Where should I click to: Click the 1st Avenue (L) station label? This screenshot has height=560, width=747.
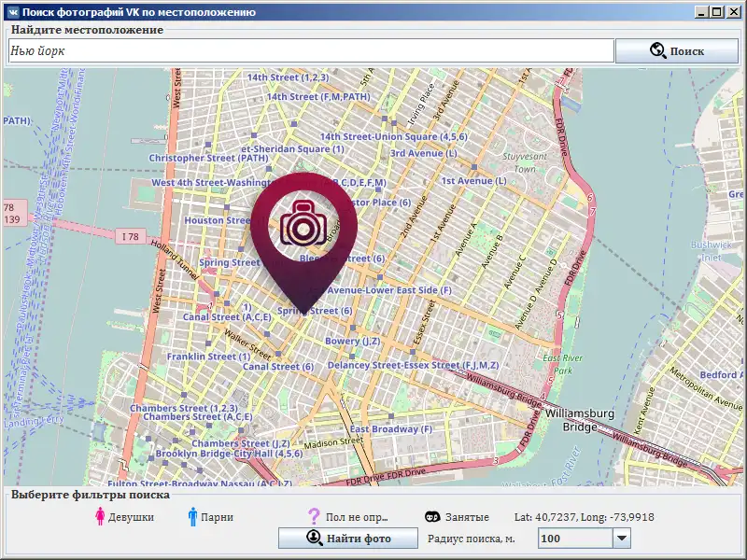(x=473, y=181)
